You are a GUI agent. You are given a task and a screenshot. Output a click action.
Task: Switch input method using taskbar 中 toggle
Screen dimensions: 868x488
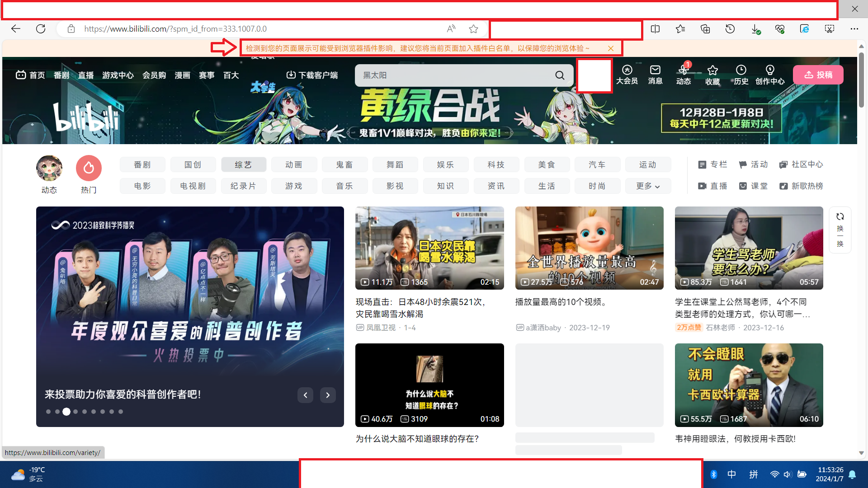731,474
